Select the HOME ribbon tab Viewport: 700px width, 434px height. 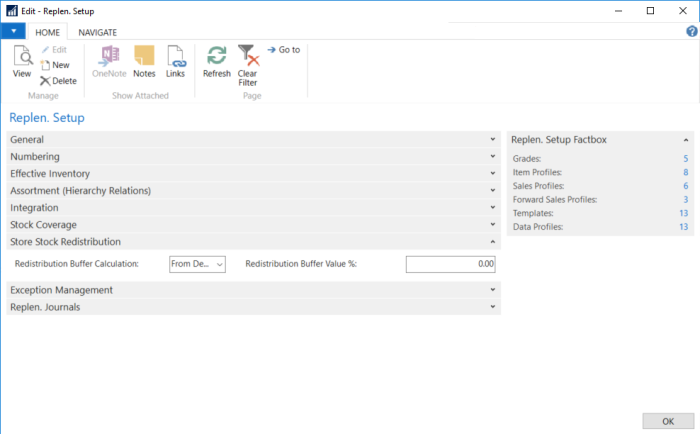[x=46, y=32]
